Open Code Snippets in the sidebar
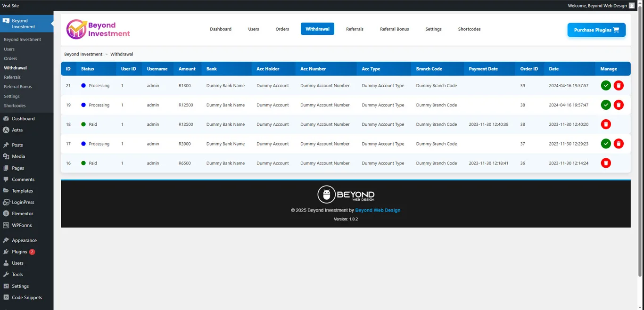This screenshot has width=644, height=310. point(27,297)
